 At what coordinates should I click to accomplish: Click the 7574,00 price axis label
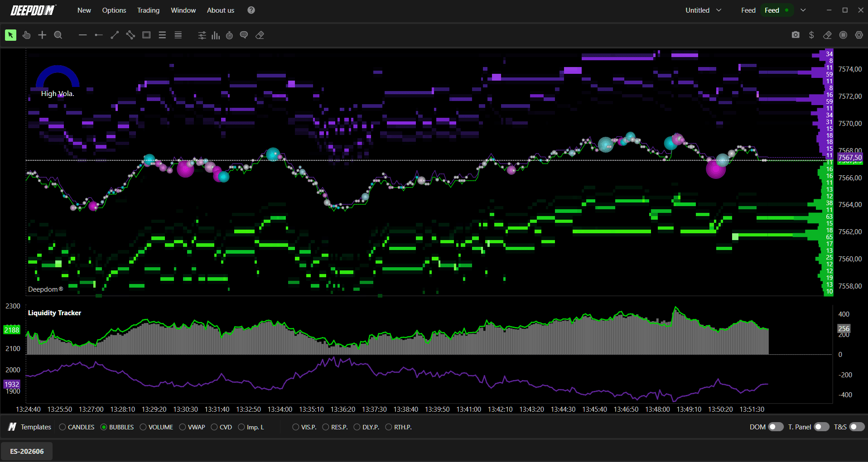tap(850, 69)
